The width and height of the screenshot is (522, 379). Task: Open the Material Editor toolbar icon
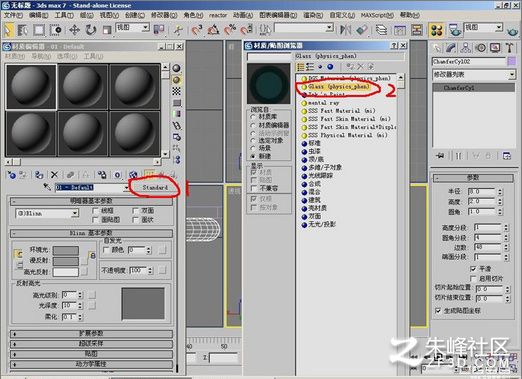tap(436, 30)
